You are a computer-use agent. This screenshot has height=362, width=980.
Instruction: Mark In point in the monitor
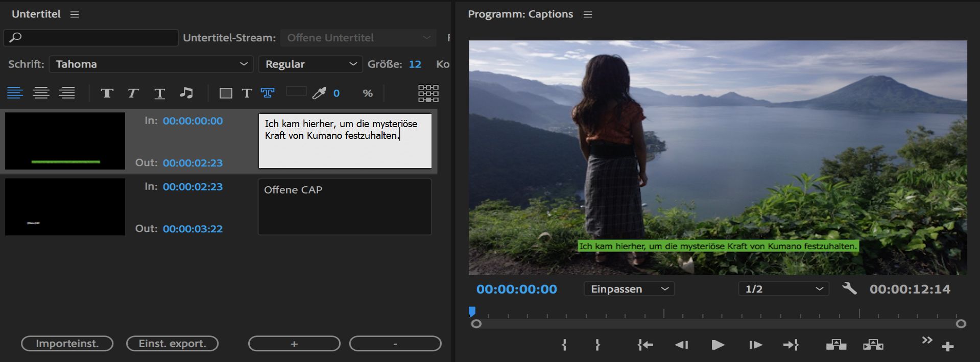coord(564,345)
